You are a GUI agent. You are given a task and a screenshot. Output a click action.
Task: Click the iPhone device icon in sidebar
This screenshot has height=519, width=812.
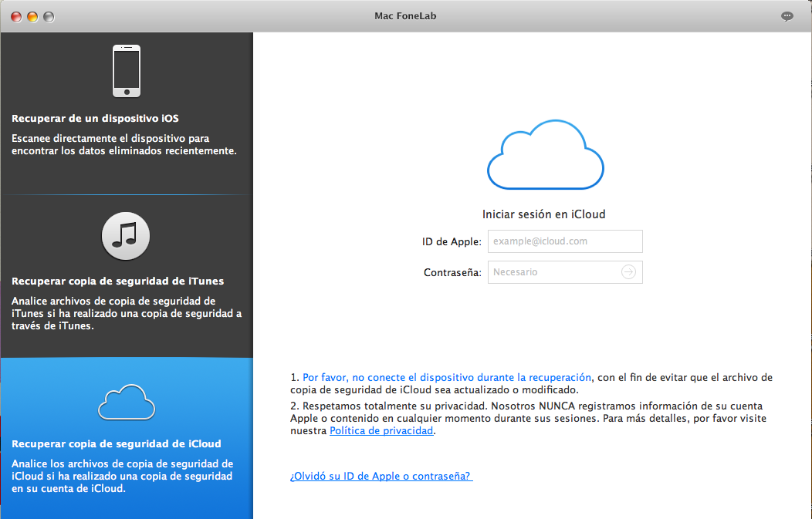tap(127, 71)
